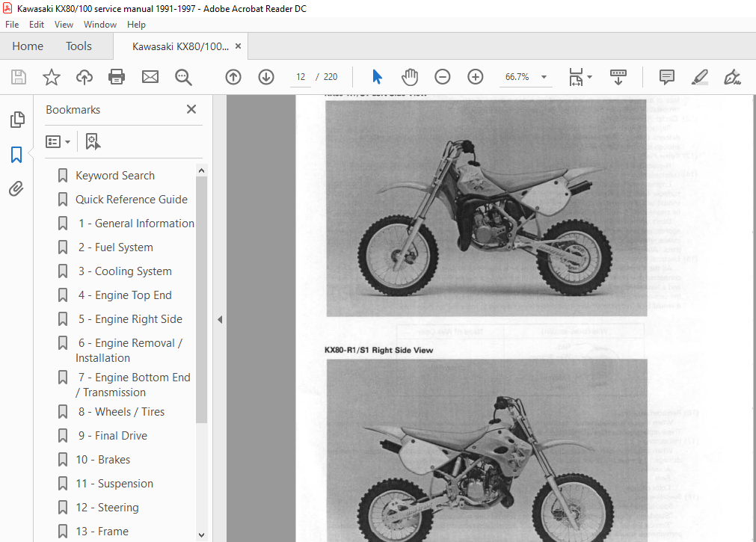Switch to the Tools tab

79,46
